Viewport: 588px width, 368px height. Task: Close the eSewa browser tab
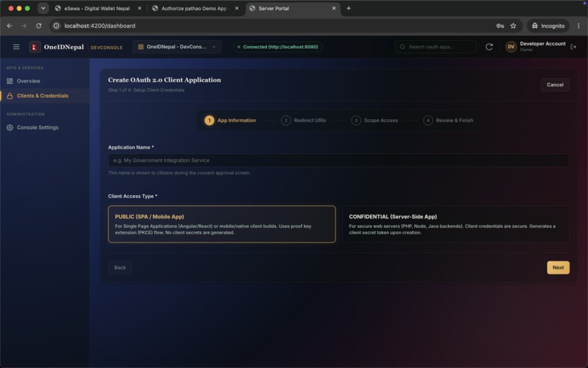pyautogui.click(x=139, y=8)
